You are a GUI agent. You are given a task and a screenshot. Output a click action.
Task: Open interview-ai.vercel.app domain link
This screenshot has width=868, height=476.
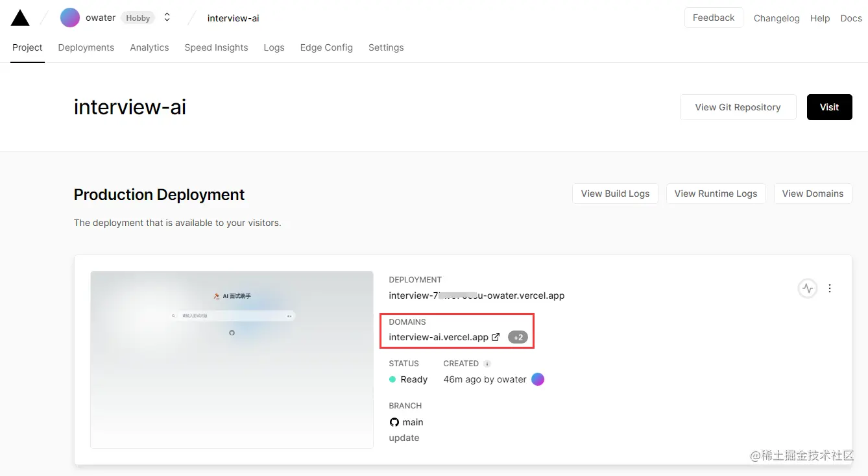439,337
